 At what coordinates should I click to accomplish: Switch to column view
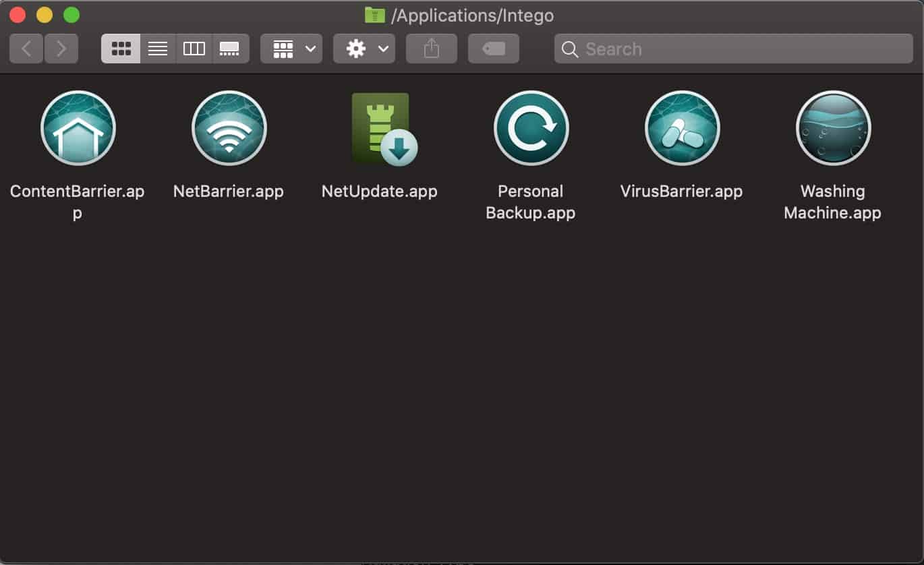pyautogui.click(x=194, y=49)
